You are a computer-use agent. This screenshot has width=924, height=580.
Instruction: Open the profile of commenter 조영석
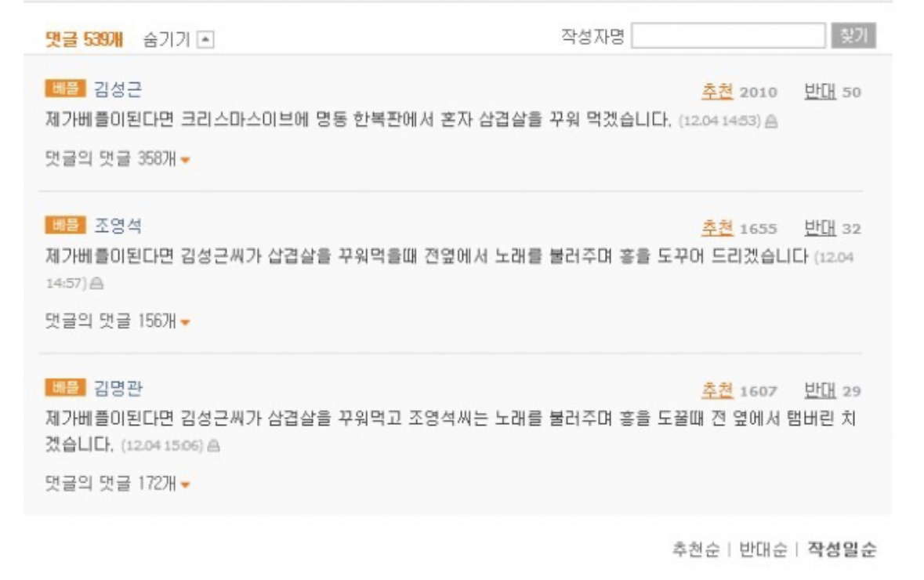118,225
